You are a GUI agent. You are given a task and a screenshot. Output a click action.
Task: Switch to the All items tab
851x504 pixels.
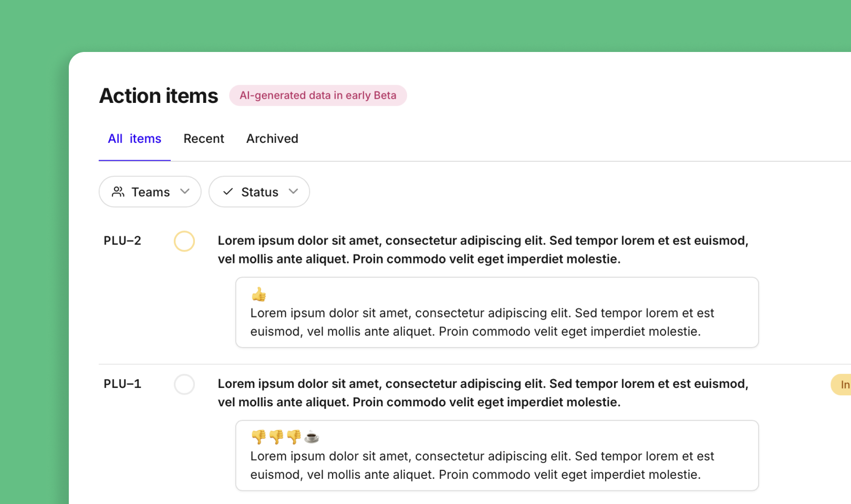[134, 139]
